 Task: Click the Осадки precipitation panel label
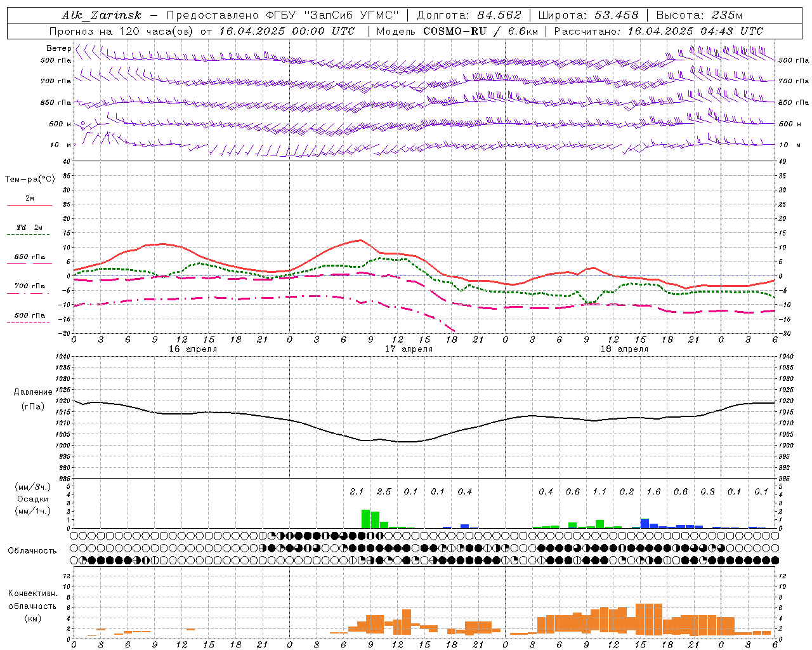pos(32,499)
